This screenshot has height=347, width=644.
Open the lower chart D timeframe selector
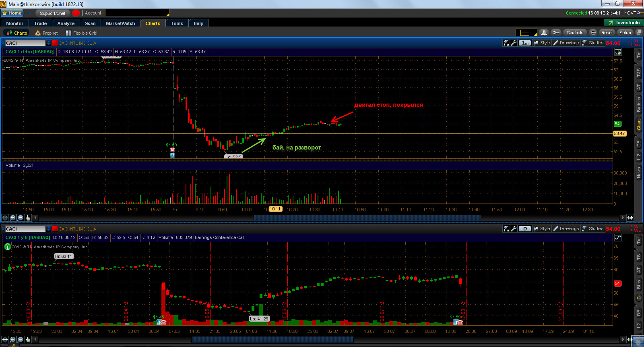[525, 229]
